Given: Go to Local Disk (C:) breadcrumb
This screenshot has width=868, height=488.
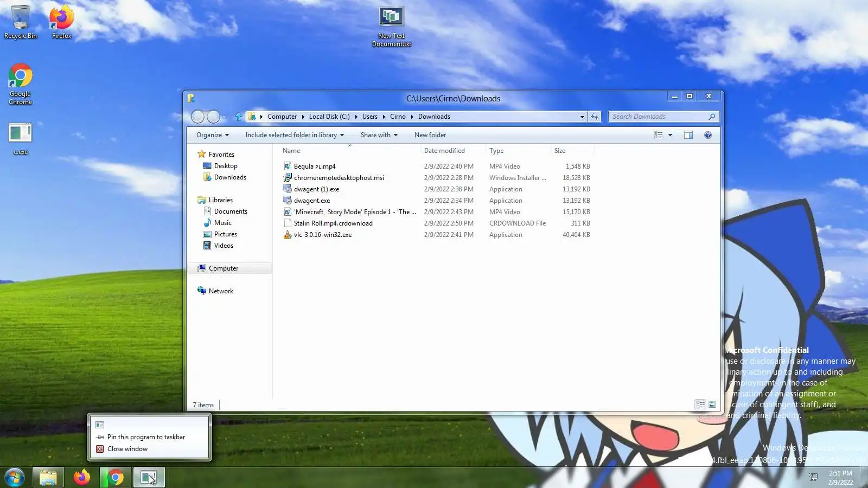Looking at the screenshot, I should [329, 117].
